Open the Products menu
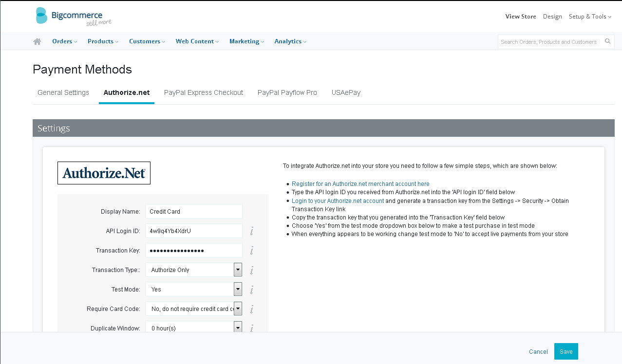 pyautogui.click(x=103, y=41)
